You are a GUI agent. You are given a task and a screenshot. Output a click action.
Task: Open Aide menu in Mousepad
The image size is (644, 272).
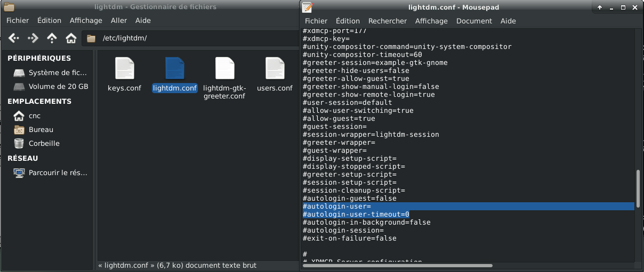(508, 21)
